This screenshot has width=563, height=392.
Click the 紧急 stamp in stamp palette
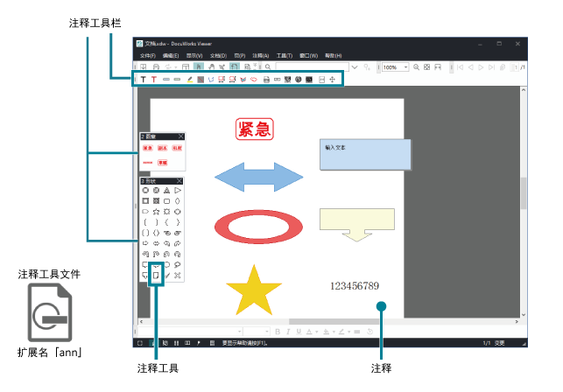(x=147, y=149)
